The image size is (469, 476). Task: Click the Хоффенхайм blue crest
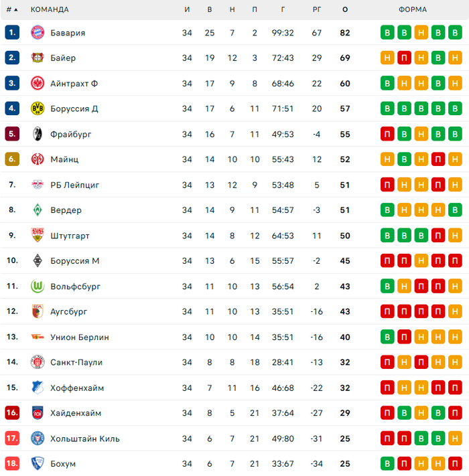point(37,388)
